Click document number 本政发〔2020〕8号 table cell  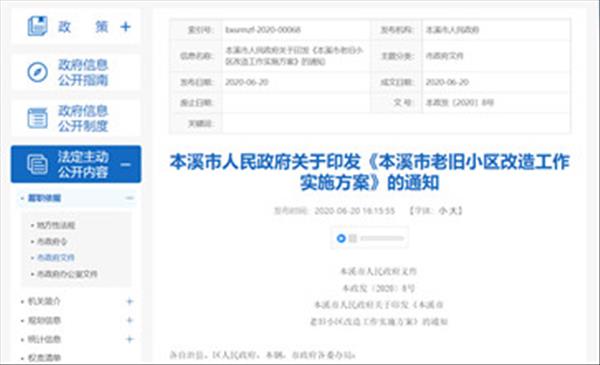pyautogui.click(x=460, y=103)
